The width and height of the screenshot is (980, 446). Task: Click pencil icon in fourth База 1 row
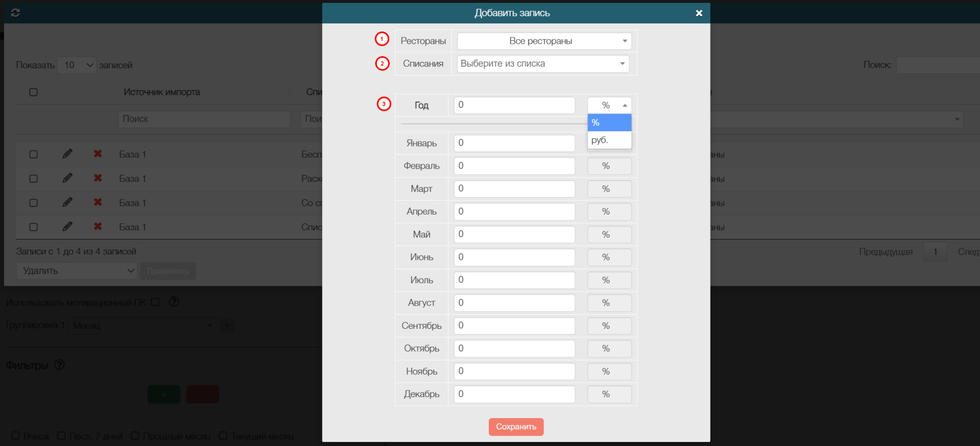68,227
